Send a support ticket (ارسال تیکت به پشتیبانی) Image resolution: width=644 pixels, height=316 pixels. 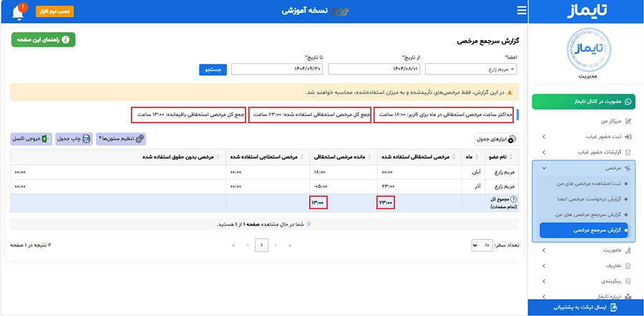585,307
